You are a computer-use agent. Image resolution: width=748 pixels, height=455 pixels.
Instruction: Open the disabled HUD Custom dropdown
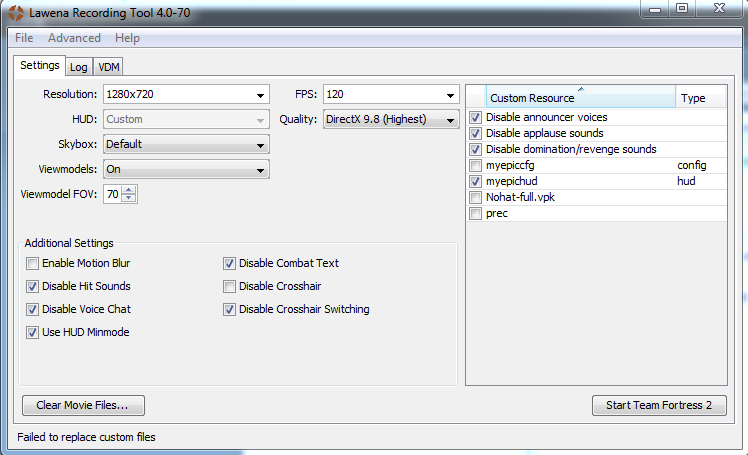coord(186,119)
